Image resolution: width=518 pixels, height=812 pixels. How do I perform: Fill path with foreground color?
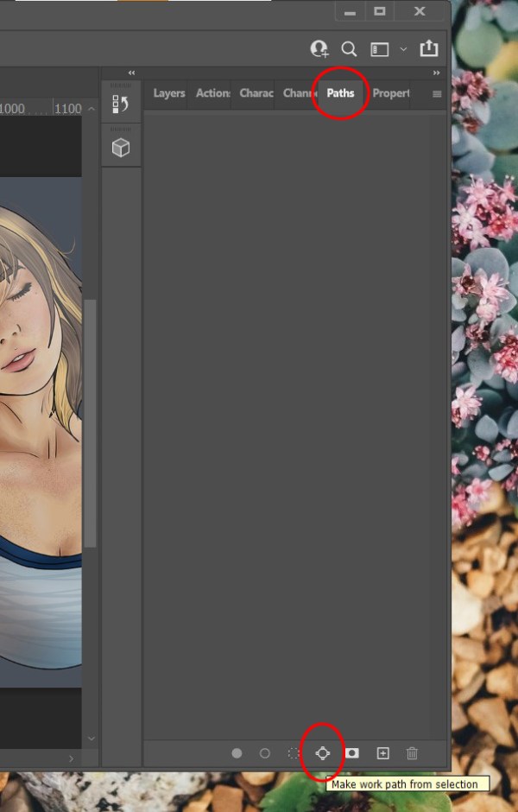(237, 753)
